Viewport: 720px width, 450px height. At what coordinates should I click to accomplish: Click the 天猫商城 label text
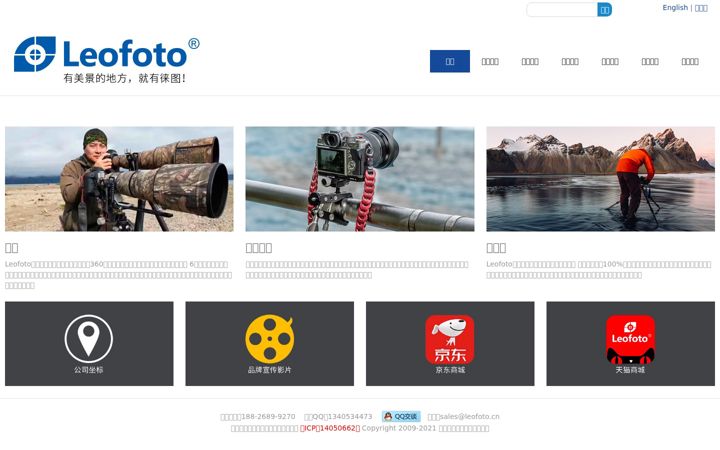pyautogui.click(x=630, y=370)
